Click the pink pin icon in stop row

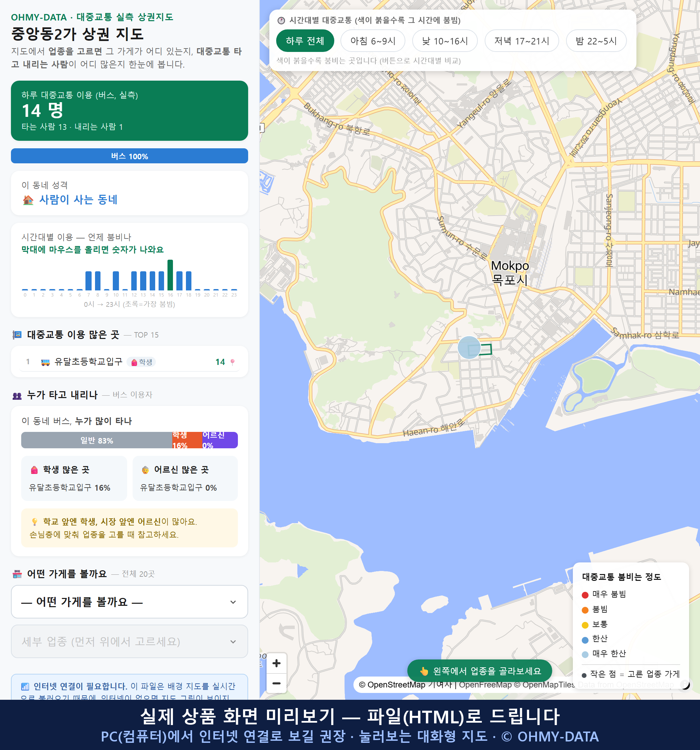click(x=232, y=362)
